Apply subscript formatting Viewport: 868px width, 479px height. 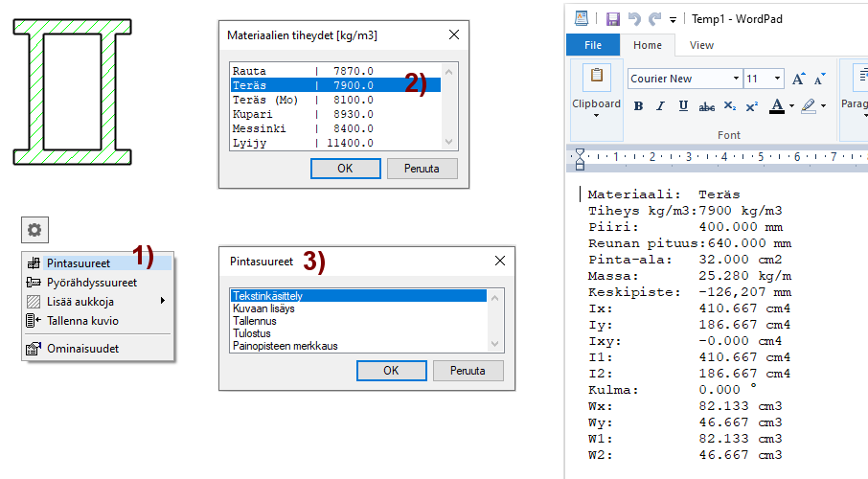click(x=730, y=106)
